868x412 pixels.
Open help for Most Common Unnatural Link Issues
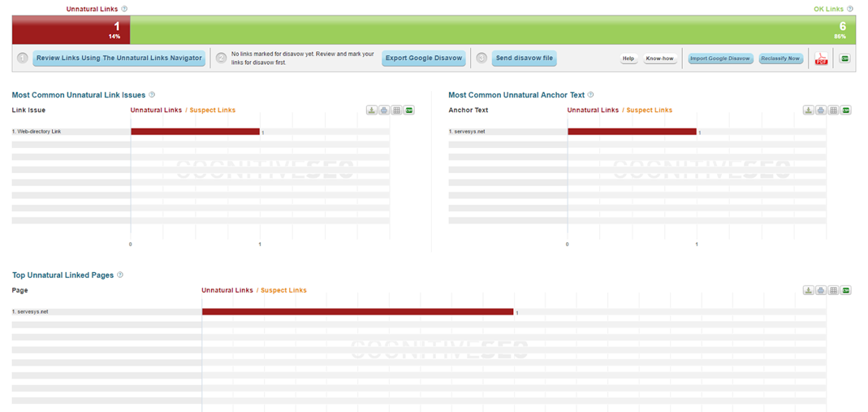click(x=152, y=95)
